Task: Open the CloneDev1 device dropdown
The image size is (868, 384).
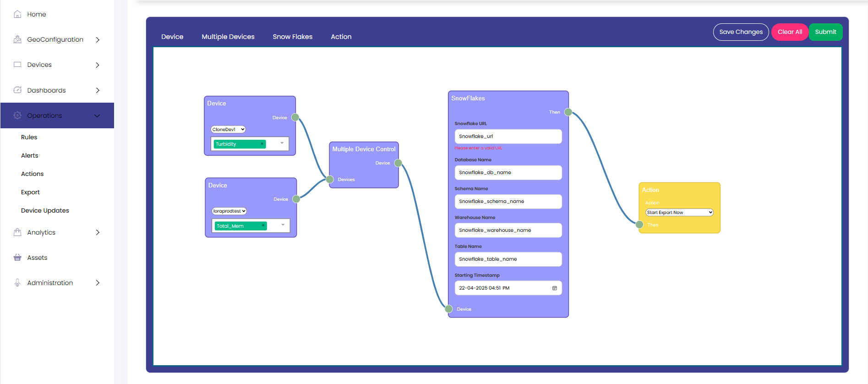Action: coord(228,129)
